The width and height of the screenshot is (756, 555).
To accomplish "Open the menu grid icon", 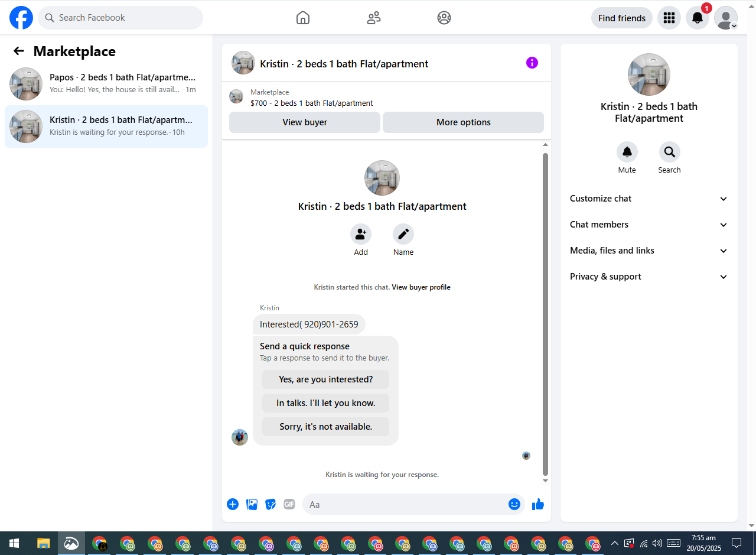I will (x=669, y=18).
